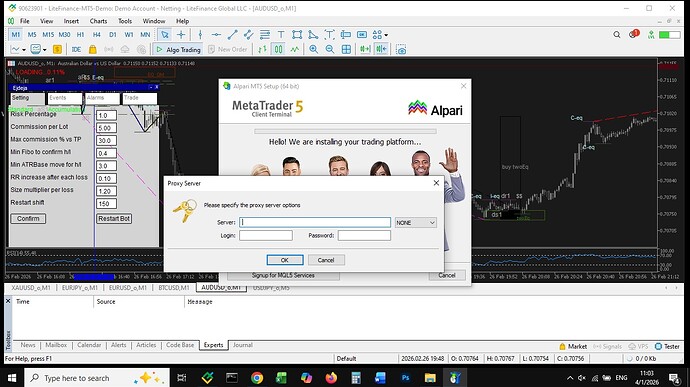Open the Journal toolbox tab
This screenshot has height=387, width=690.
(242, 345)
